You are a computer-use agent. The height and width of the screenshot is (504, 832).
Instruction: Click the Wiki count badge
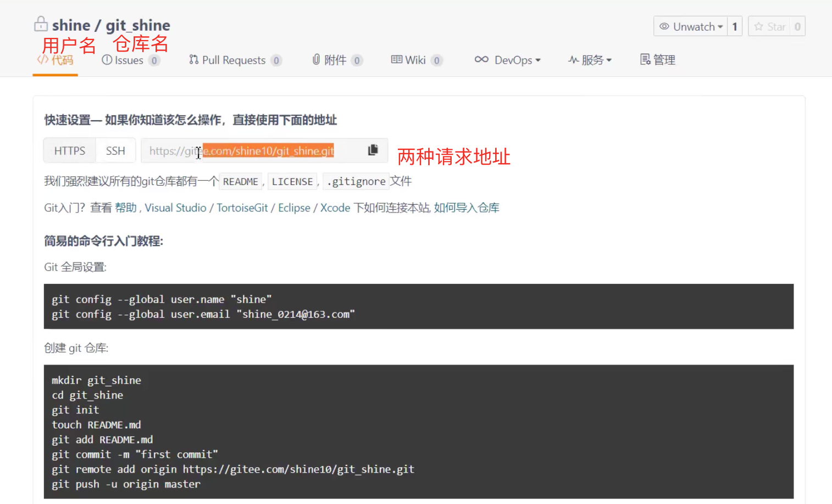[x=437, y=60]
